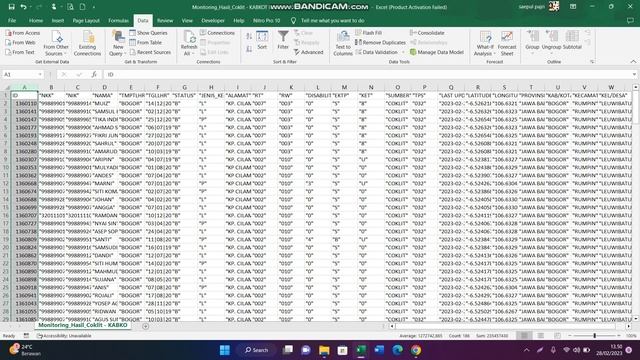
Task: Open Google Chrome from taskbar
Action: pos(416,350)
